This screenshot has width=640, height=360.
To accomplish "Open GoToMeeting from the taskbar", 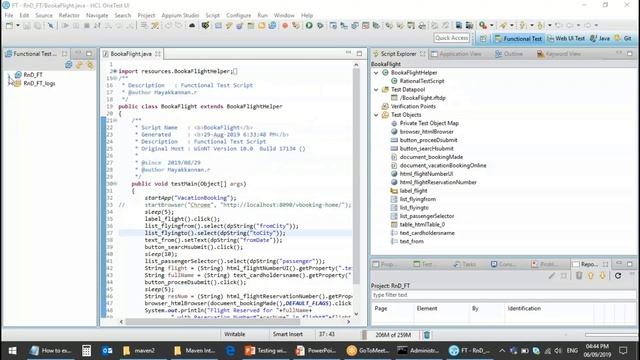I will coord(367,351).
